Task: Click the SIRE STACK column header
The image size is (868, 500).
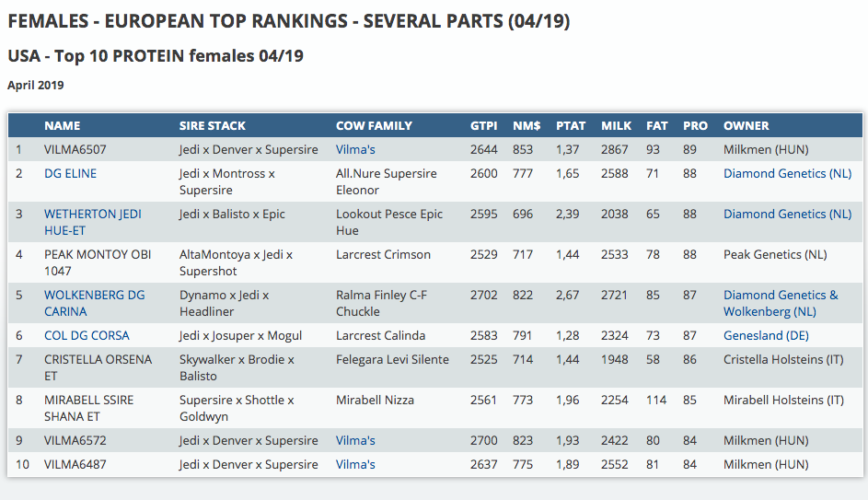Action: pos(213,125)
